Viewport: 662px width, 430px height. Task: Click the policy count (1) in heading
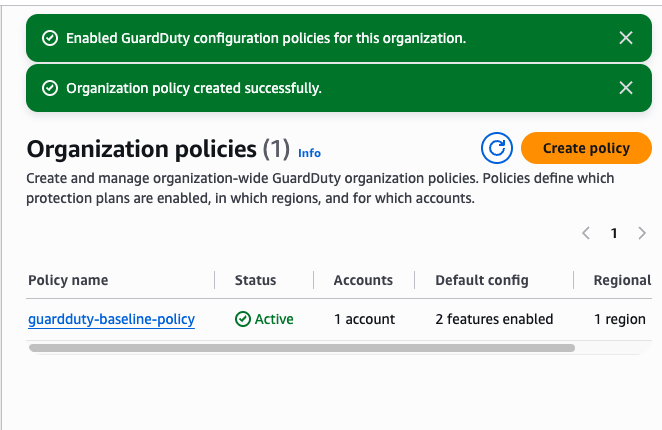[x=276, y=149]
